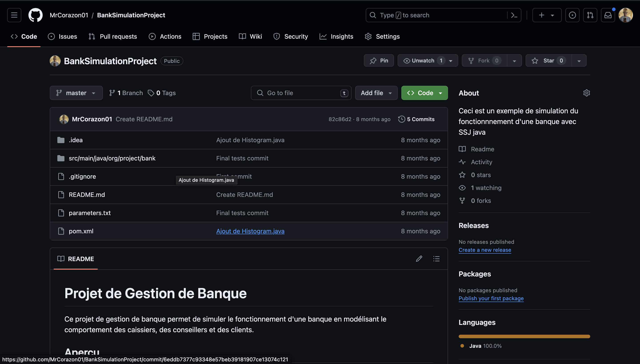This screenshot has width=640, height=364.
Task: Select the README tab in file viewer
Action: pyautogui.click(x=76, y=259)
